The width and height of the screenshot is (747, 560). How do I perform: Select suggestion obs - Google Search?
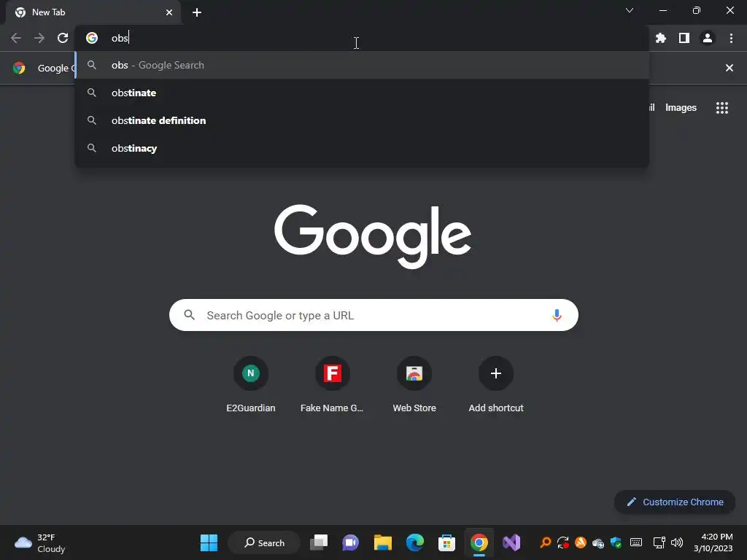(362, 65)
